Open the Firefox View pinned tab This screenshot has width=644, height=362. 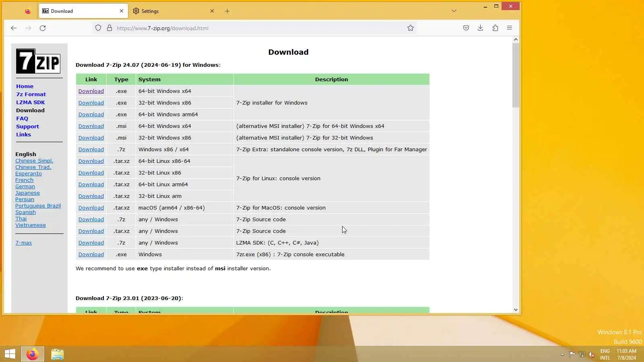pos(27,11)
